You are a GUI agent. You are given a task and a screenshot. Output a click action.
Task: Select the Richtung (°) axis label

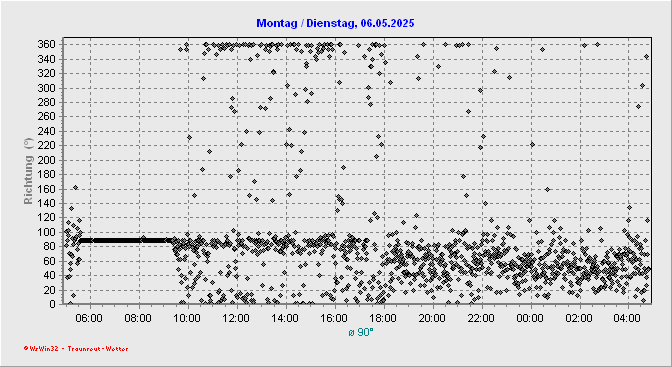coord(28,171)
